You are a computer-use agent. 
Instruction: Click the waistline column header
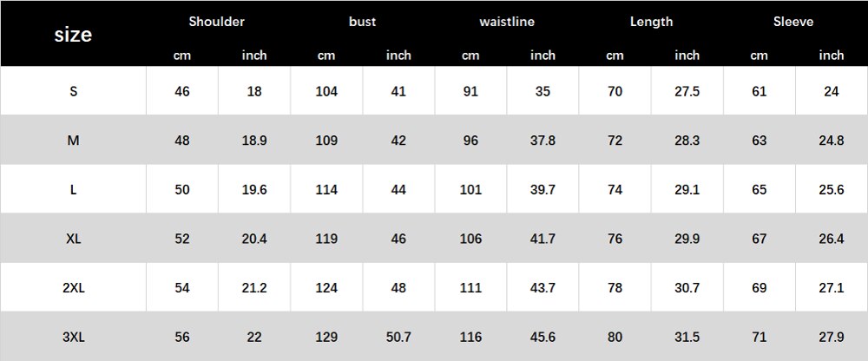click(507, 22)
